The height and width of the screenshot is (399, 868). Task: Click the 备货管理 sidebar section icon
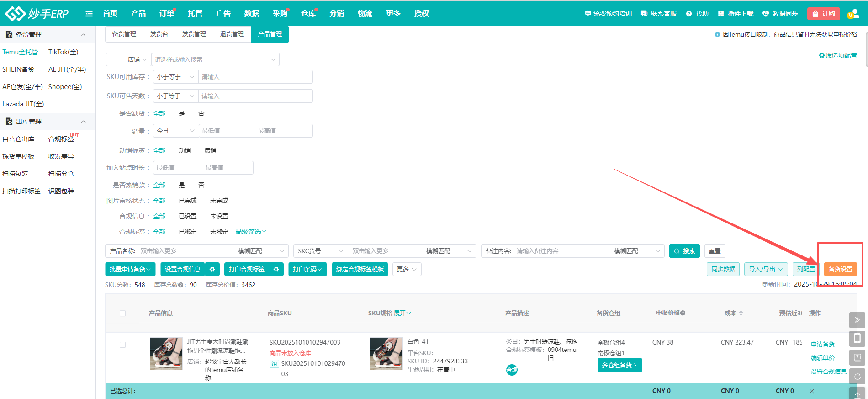tap(9, 35)
